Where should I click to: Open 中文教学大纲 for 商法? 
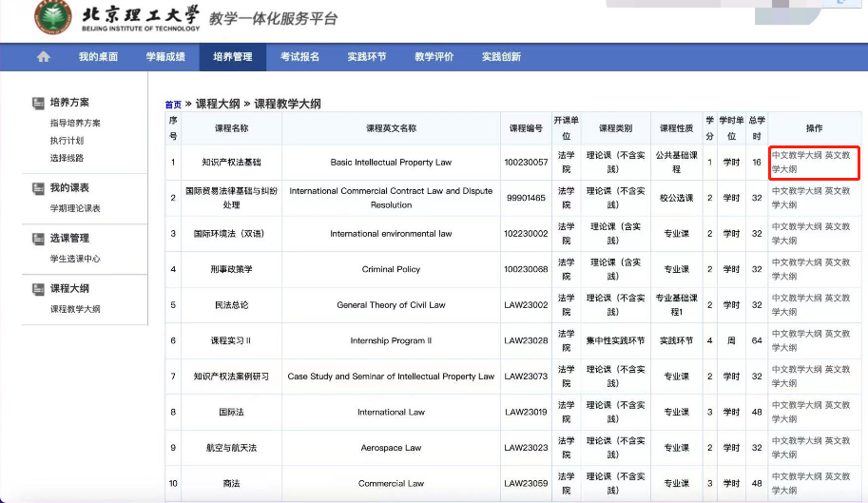[x=797, y=476]
